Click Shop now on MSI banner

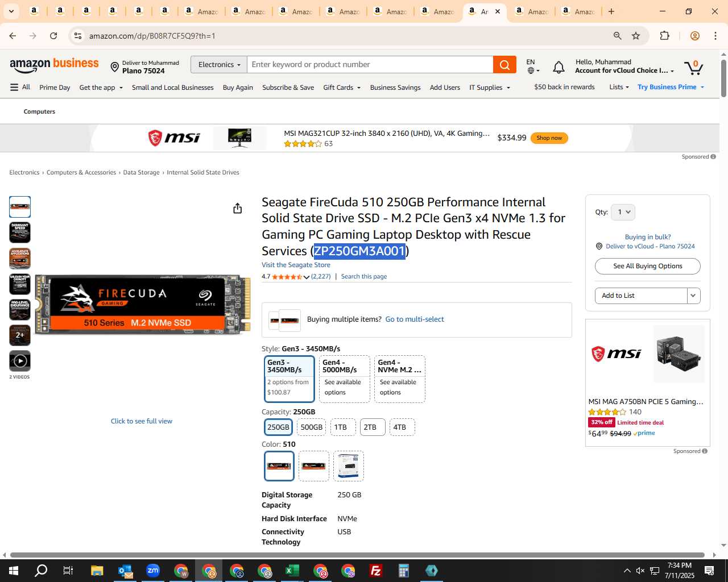549,138
